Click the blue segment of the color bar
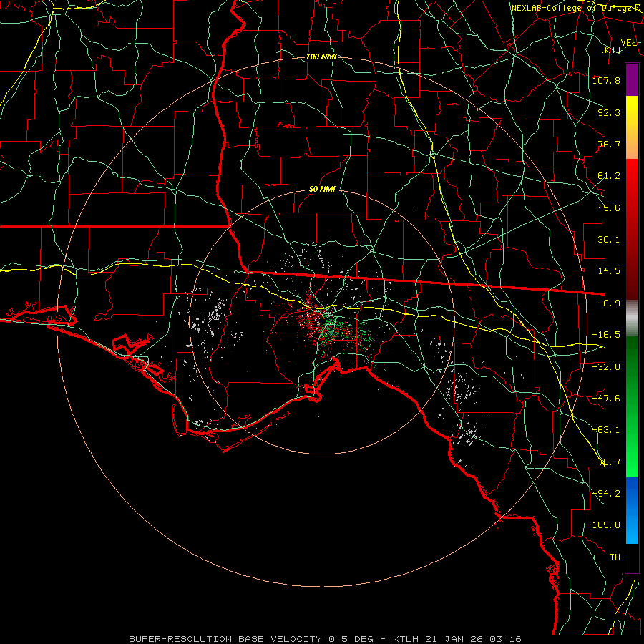This screenshot has height=644, width=644. (x=632, y=510)
